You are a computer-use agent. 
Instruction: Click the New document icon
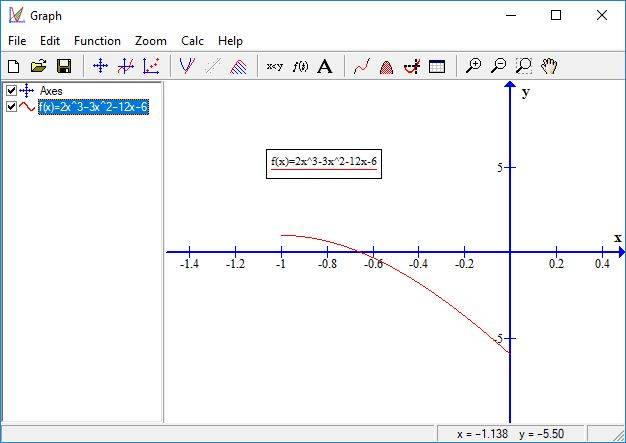[x=14, y=67]
